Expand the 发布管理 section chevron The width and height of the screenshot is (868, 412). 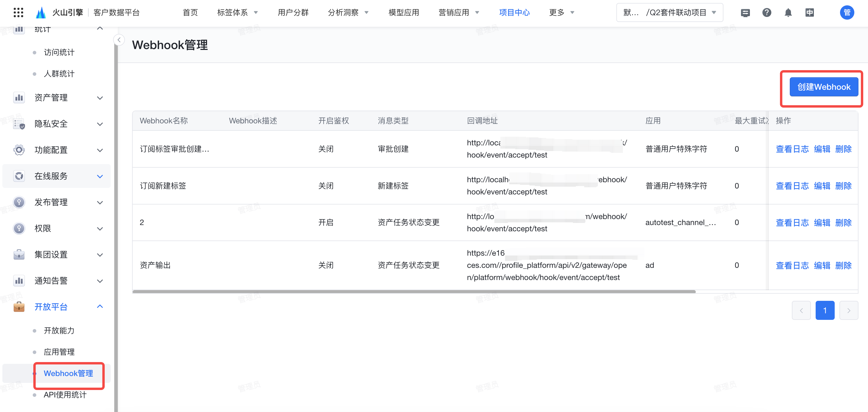coord(100,203)
